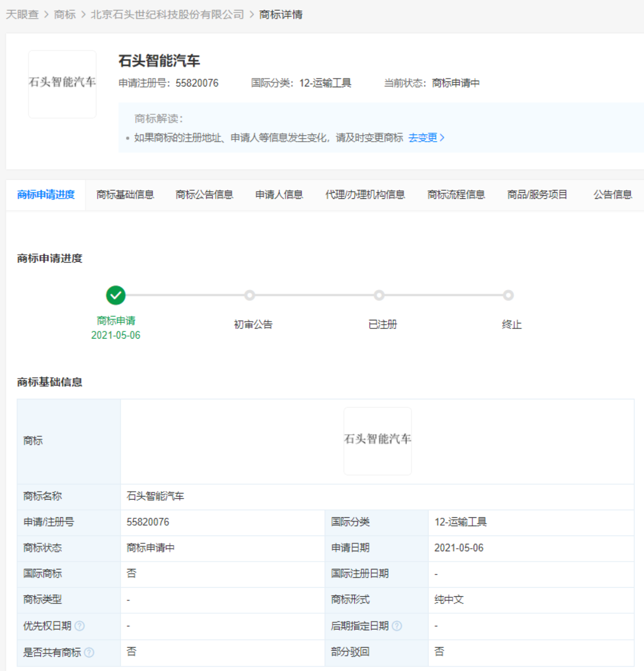The width and height of the screenshot is (644, 671).
Task: Click the 商标解读 label
Action: coord(159,118)
